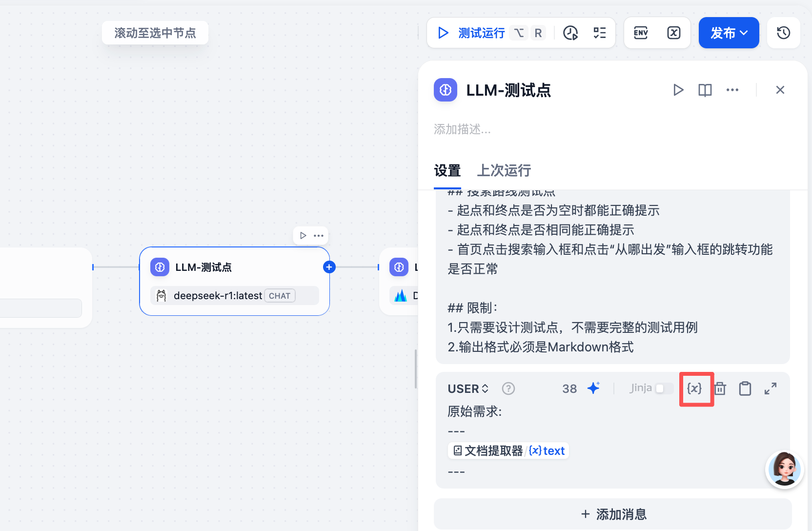Open the run history clock-play icon

coord(570,33)
